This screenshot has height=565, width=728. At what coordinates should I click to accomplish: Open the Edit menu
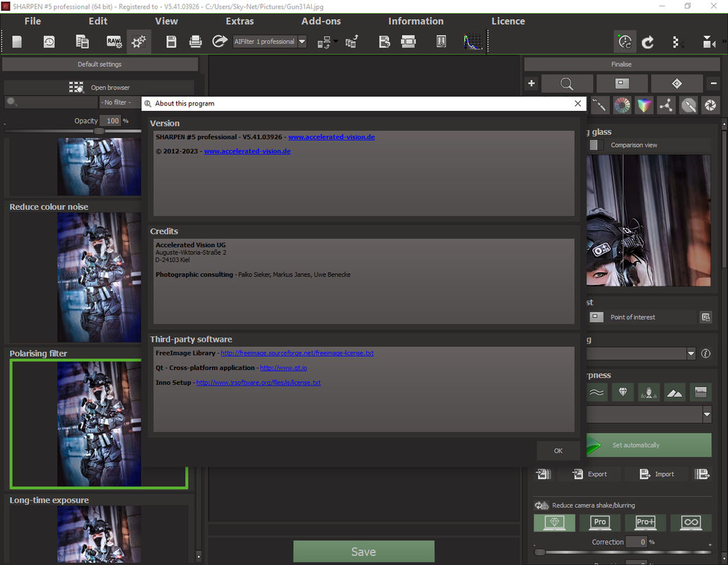pyautogui.click(x=98, y=21)
